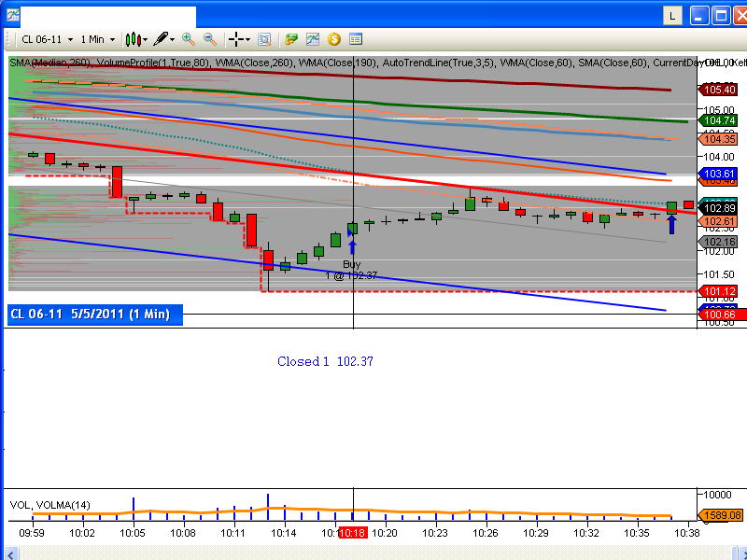Viewport: 747px width, 560px height.
Task: Open the data box table icon
Action: (356, 39)
